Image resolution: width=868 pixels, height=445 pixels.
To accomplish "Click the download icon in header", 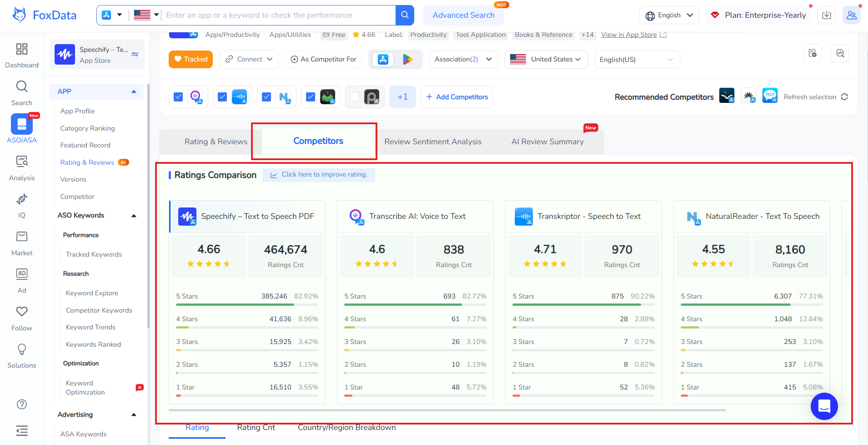I will coord(826,15).
